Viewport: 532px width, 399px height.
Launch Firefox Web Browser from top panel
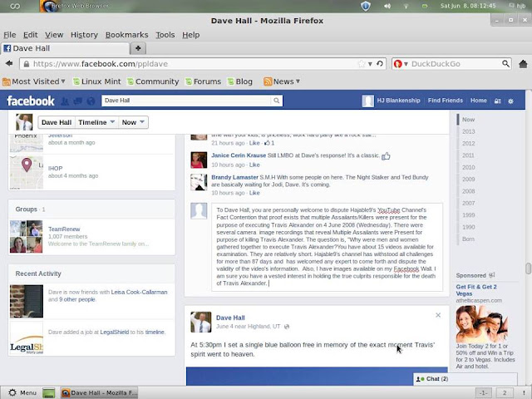tap(74, 6)
